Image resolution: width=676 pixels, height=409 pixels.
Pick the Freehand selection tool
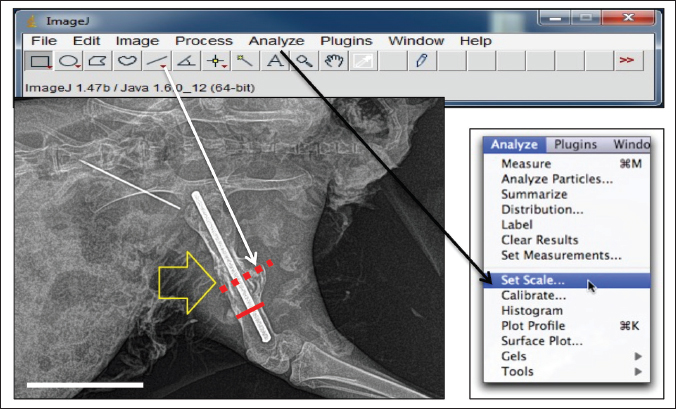[127, 62]
